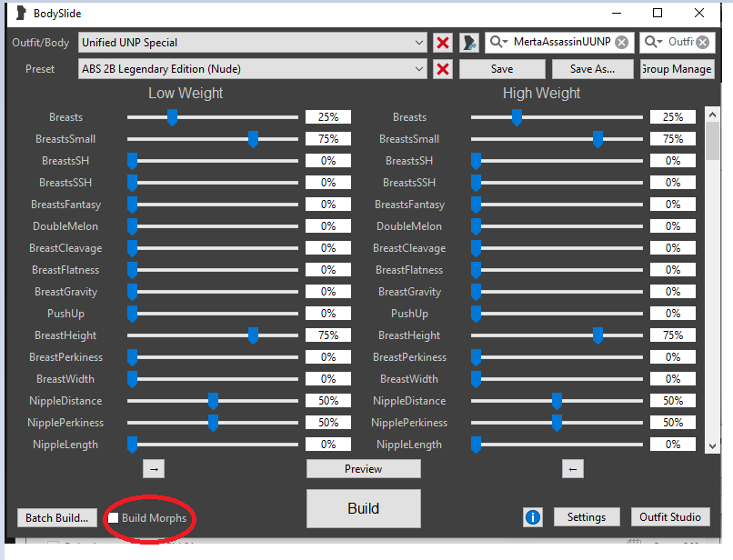The height and width of the screenshot is (560, 733).
Task: Click the Preview button
Action: click(363, 469)
